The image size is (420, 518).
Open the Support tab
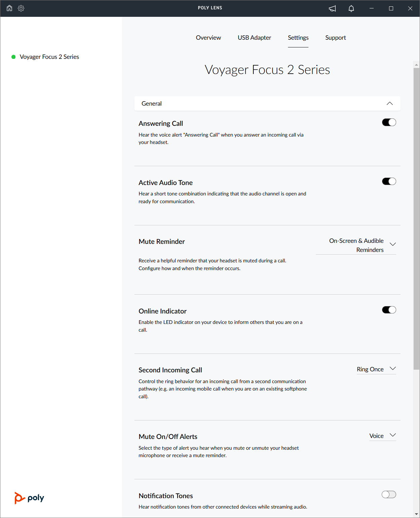coord(335,38)
